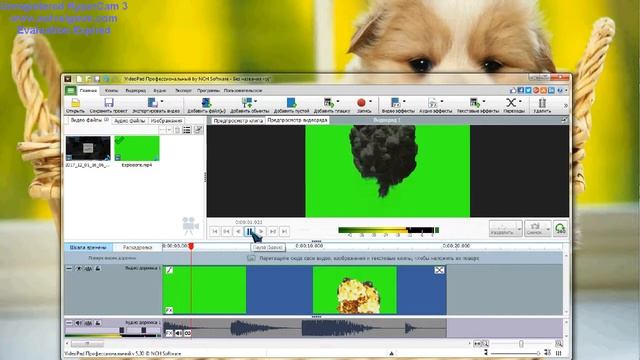The height and width of the screenshot is (360, 640).
Task: Switch to the Аудио файлы bin tab
Action: [130, 121]
